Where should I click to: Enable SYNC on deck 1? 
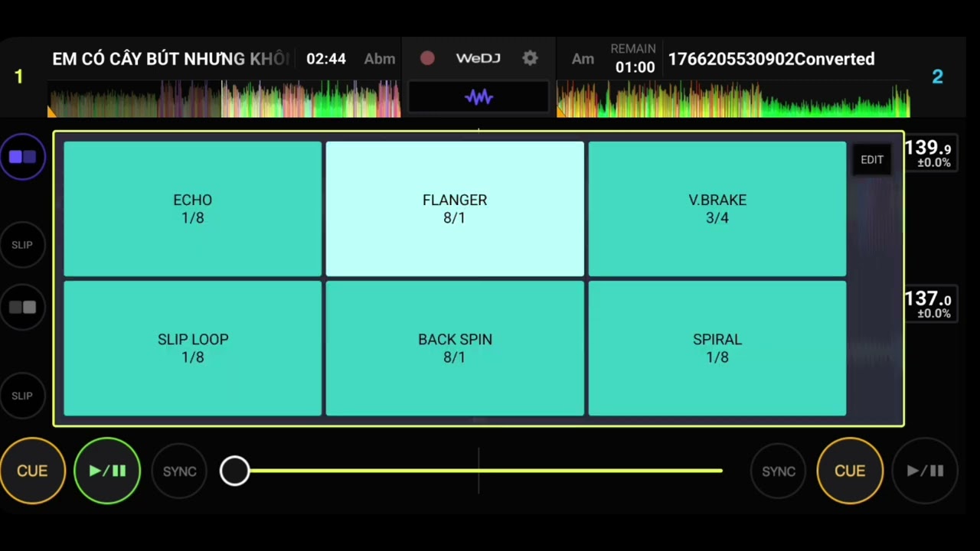(x=180, y=471)
